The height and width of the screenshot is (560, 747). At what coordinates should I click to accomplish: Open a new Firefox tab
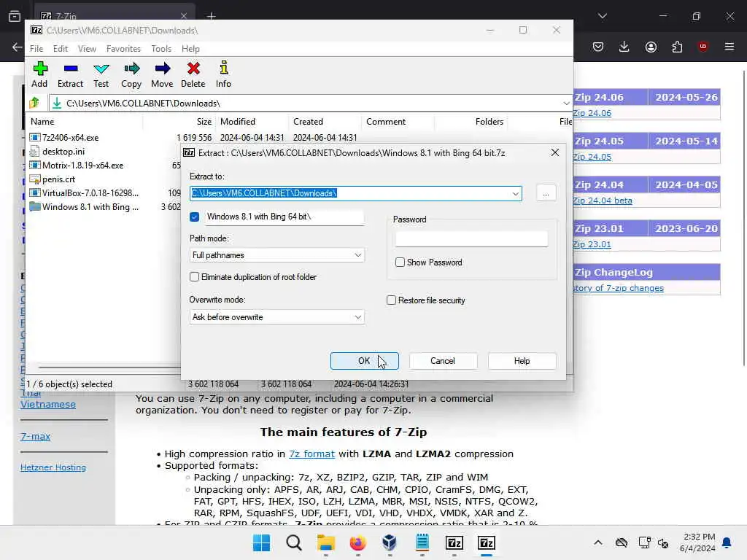click(x=211, y=16)
